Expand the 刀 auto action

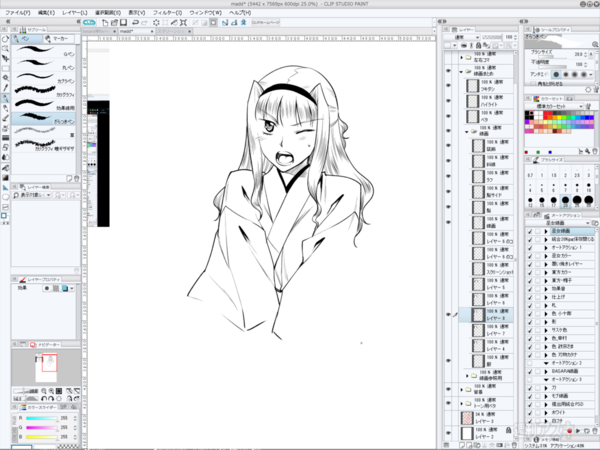546,388
